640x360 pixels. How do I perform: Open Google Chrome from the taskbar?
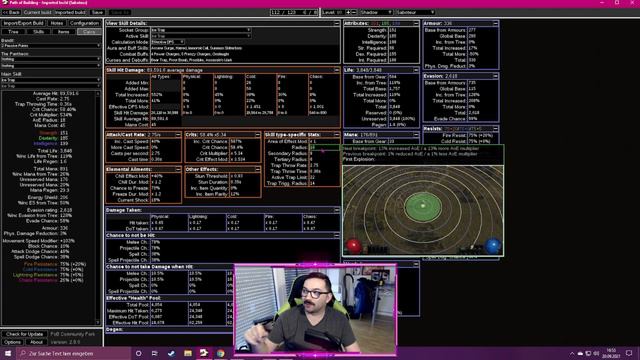tap(220, 353)
